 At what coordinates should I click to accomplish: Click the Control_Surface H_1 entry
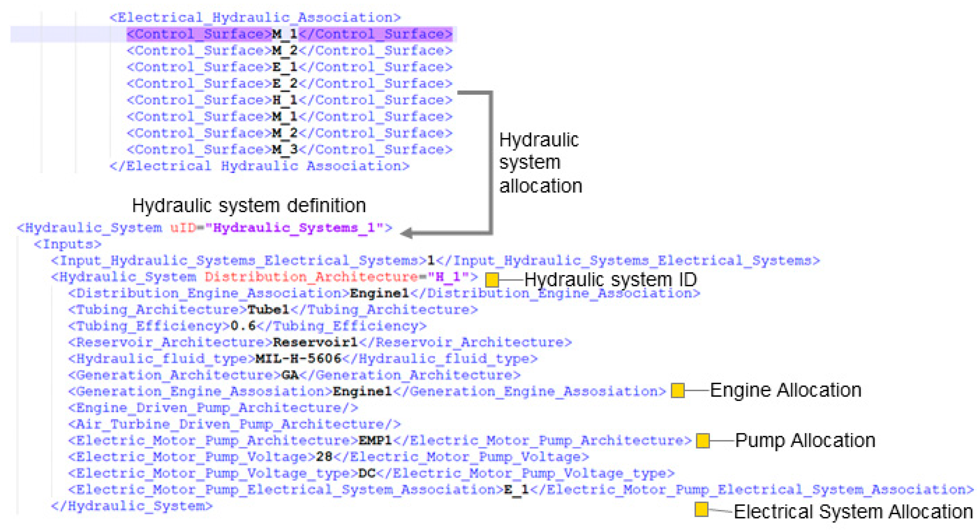pyautogui.click(x=289, y=101)
